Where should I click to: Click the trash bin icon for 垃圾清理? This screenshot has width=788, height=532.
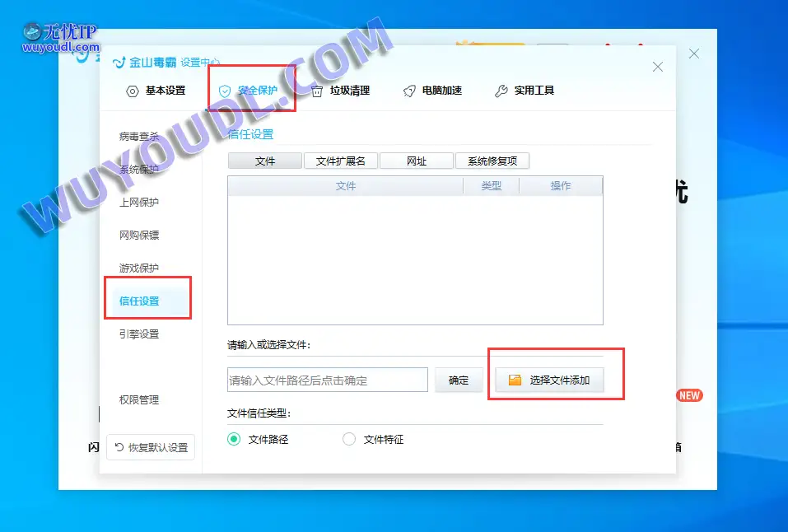click(x=317, y=91)
